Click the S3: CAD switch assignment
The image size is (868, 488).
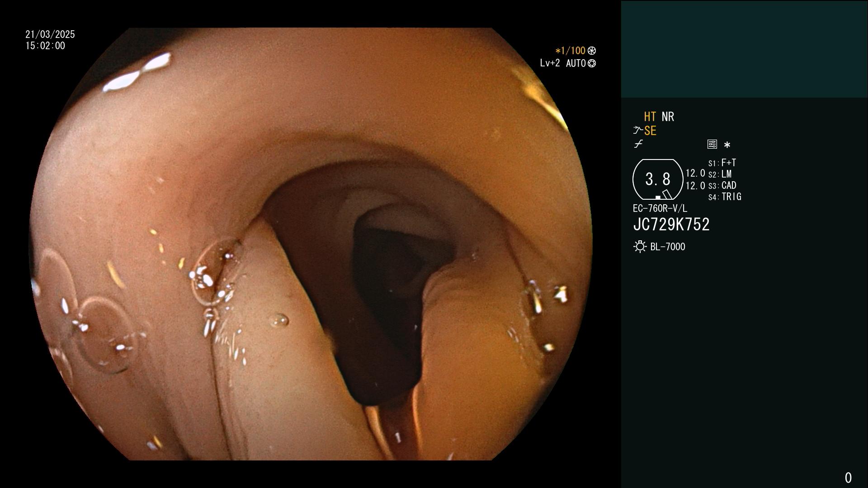722,185
